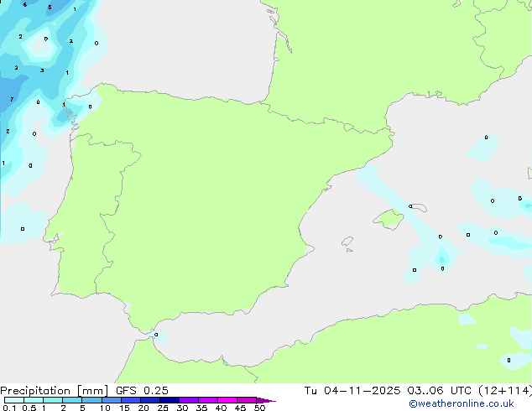The height and width of the screenshot is (411, 532).
Task: Click the legend label '45'
Action: [240, 408]
